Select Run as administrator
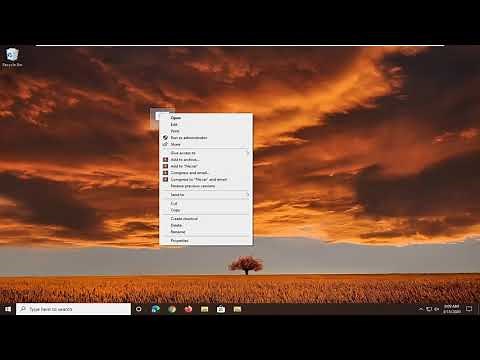480x360 pixels. (x=206, y=138)
